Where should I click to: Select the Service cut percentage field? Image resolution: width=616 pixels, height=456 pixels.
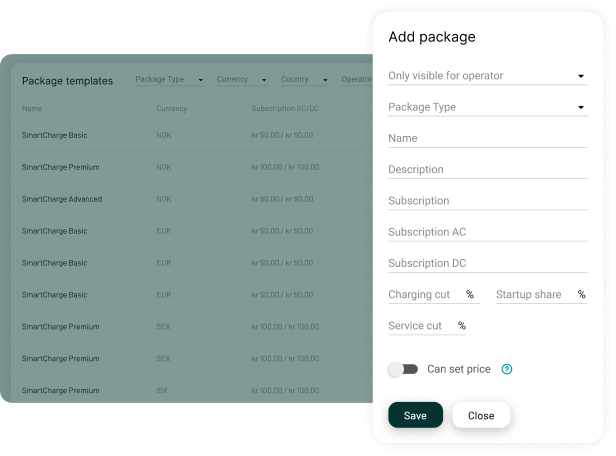421,326
